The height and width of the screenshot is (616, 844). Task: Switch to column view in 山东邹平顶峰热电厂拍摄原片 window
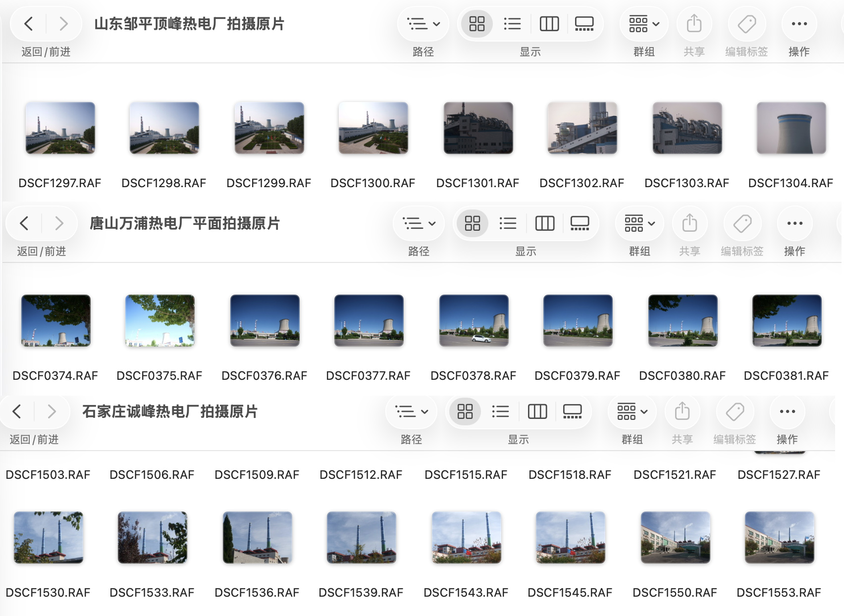tap(549, 24)
